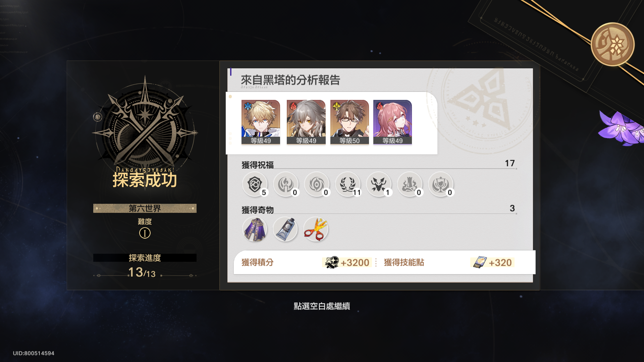Select the Destruction path blessing icon

[410, 184]
